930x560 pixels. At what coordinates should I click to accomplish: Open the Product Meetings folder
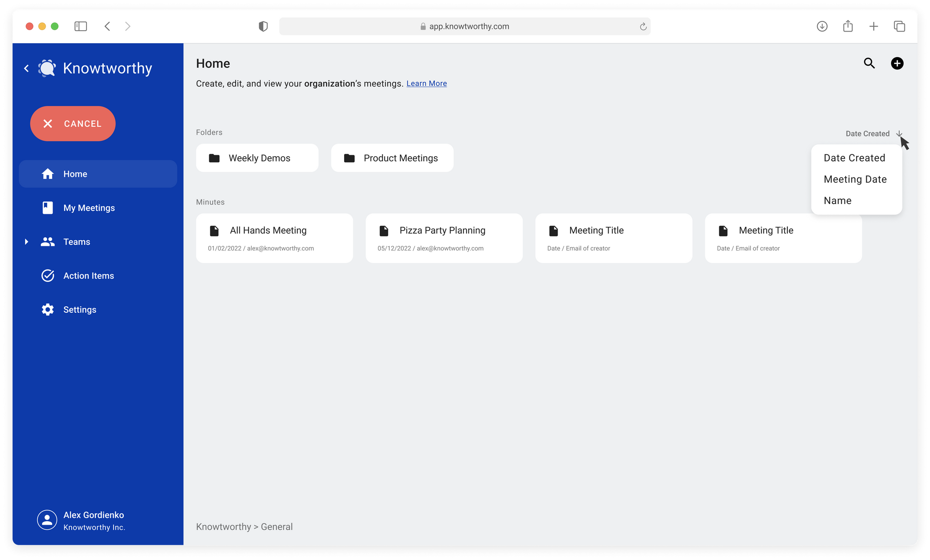400,157
